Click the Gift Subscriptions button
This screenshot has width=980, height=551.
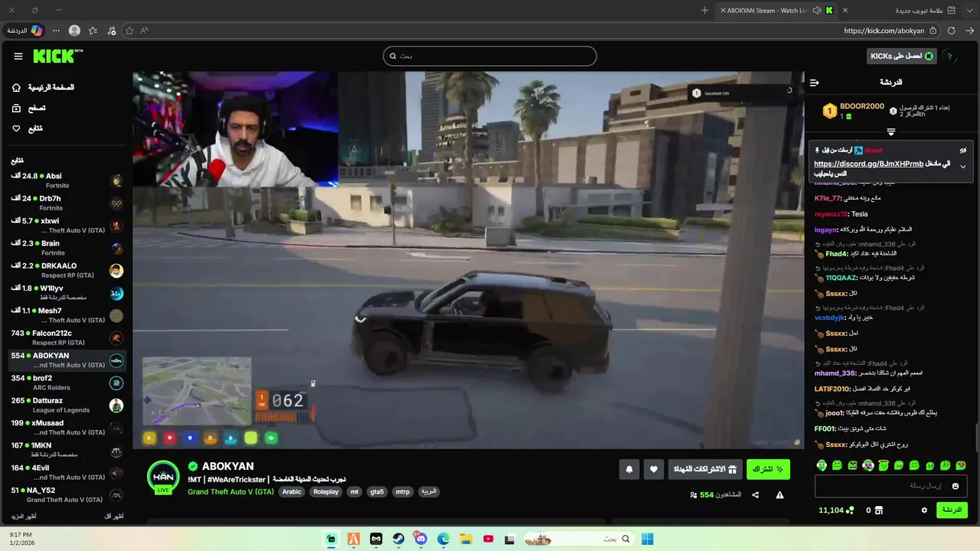[704, 469]
